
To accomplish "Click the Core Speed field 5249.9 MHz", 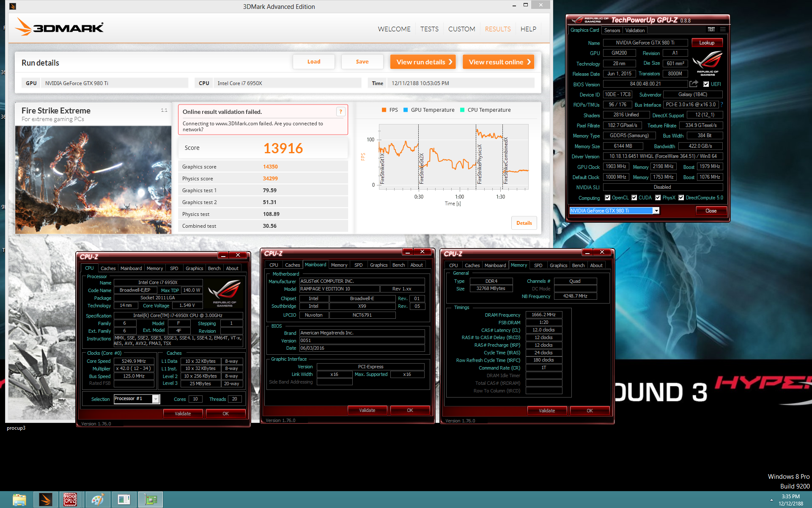I will point(134,361).
